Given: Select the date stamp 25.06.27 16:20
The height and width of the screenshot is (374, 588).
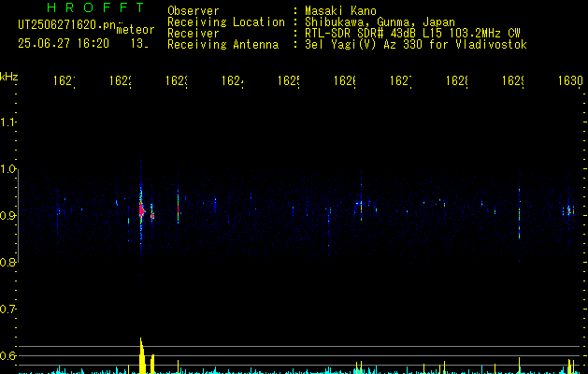Looking at the screenshot, I should coord(64,44).
